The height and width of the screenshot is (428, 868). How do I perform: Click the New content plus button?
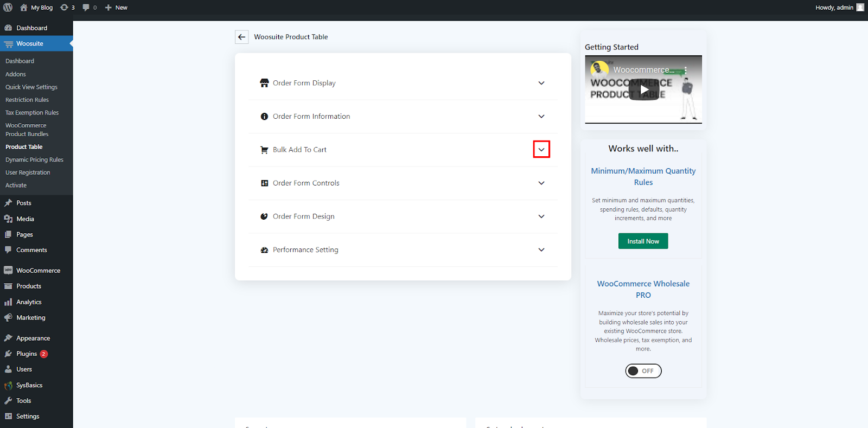[116, 8]
